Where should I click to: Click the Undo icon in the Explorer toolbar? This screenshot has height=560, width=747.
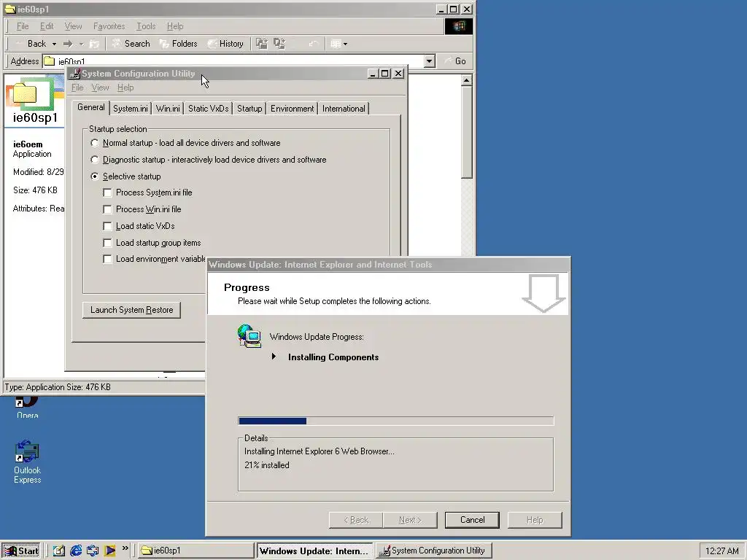313,44
